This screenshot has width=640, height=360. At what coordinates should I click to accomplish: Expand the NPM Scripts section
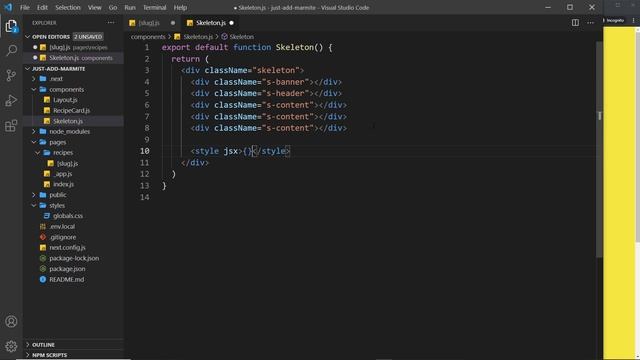(49, 355)
